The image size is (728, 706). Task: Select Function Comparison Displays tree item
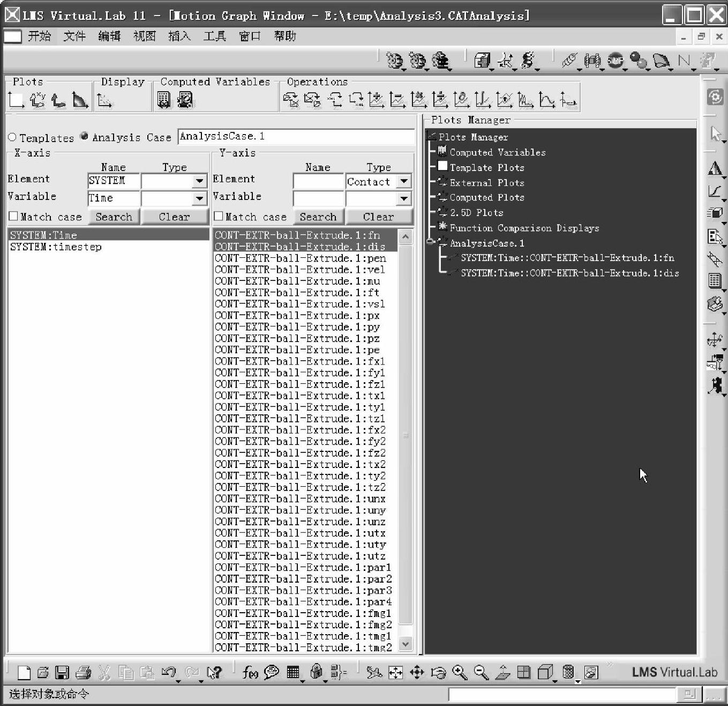coord(524,228)
